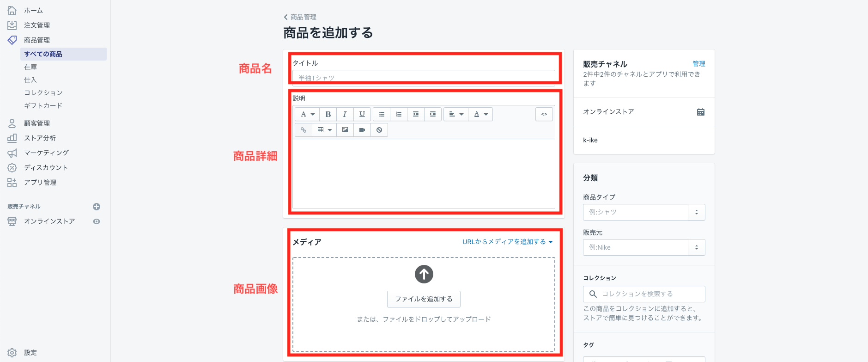Screen dimensions: 868x362
Task: Click the 管理 link in sales channels
Action: [699, 64]
